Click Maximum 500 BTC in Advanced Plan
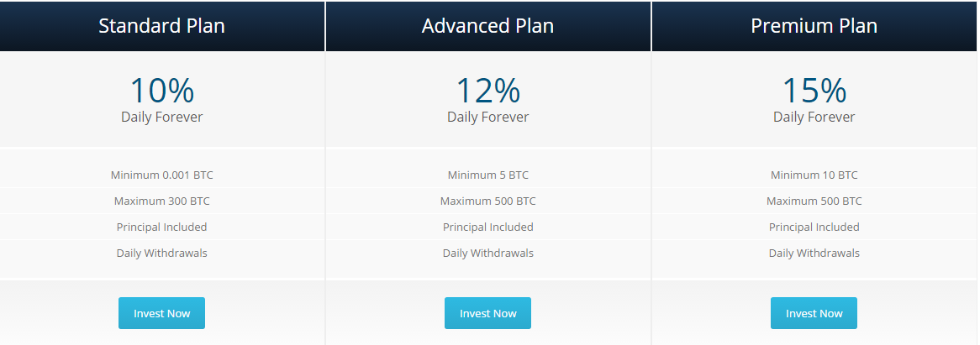The width and height of the screenshot is (980, 345). [x=487, y=201]
